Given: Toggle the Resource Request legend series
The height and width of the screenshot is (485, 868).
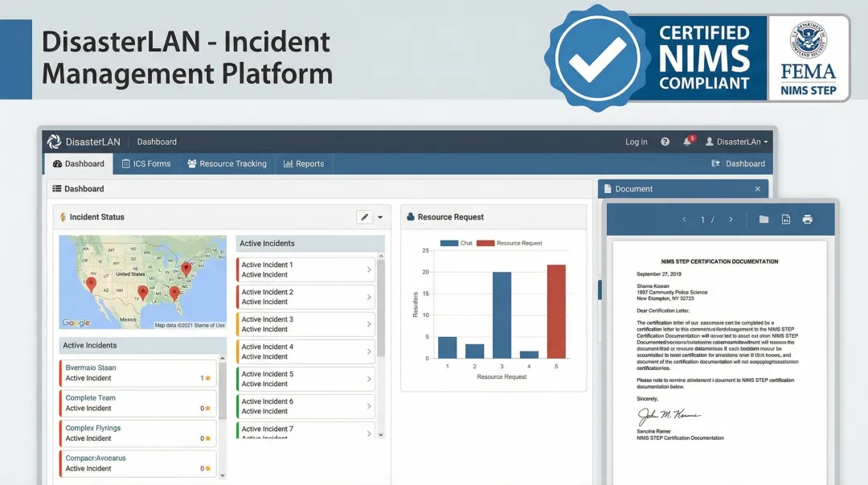Looking at the screenshot, I should coord(511,243).
